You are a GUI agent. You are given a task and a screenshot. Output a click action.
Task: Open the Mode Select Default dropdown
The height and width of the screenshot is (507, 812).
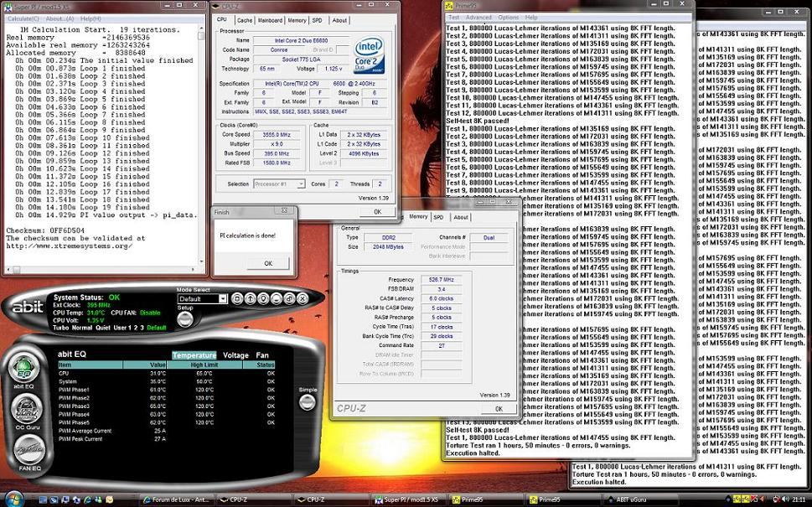point(203,299)
